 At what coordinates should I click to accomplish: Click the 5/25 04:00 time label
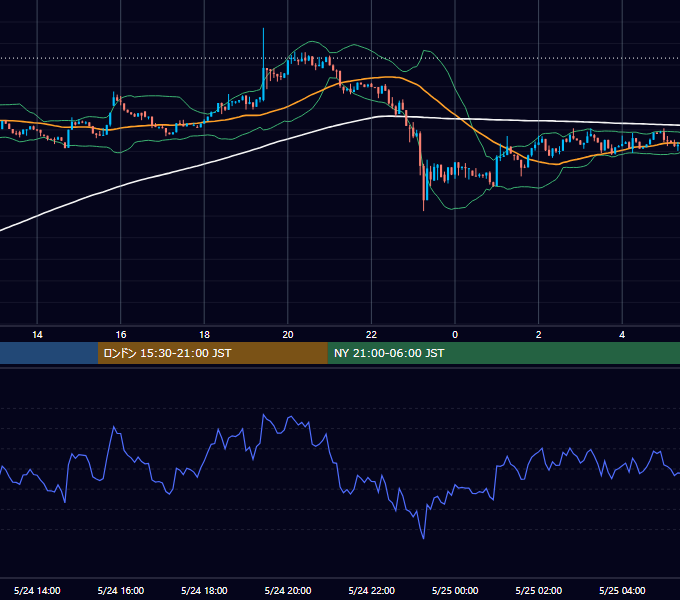622,590
